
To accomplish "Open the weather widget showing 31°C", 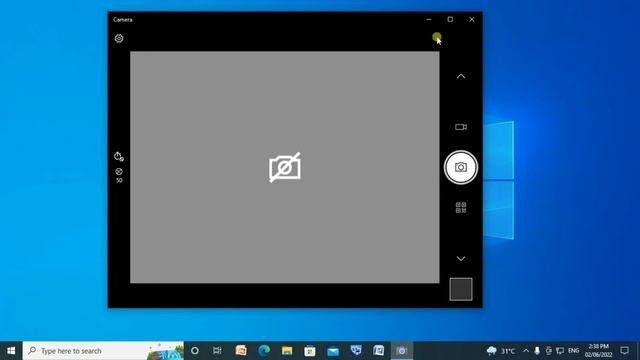I will [501, 351].
